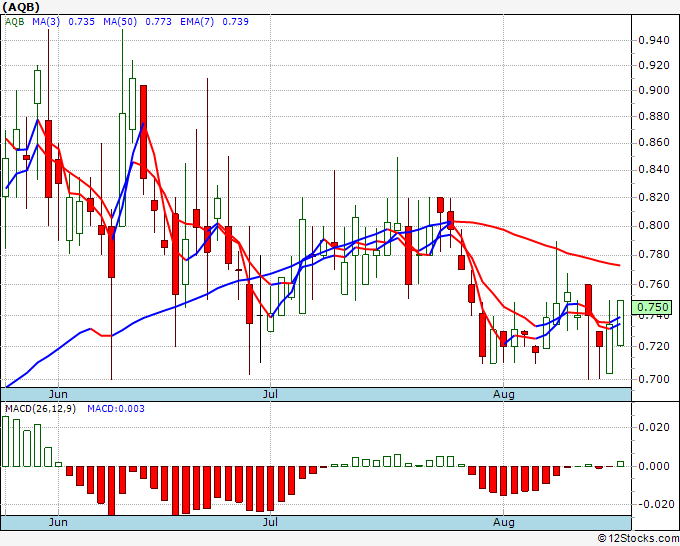Click Jul on the MACD time axis
This screenshot has width=680, height=546.
pos(270,522)
